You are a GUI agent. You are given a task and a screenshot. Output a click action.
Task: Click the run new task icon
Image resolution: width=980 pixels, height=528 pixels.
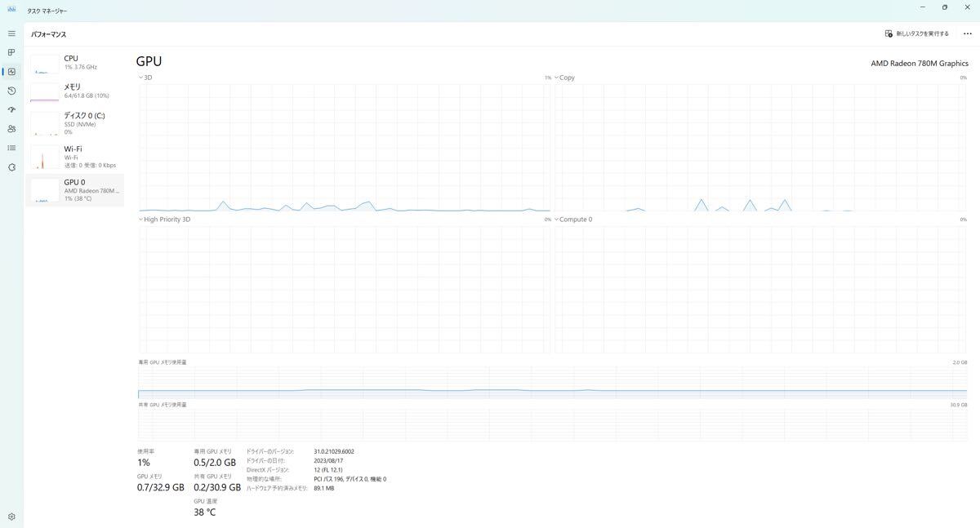[889, 33]
